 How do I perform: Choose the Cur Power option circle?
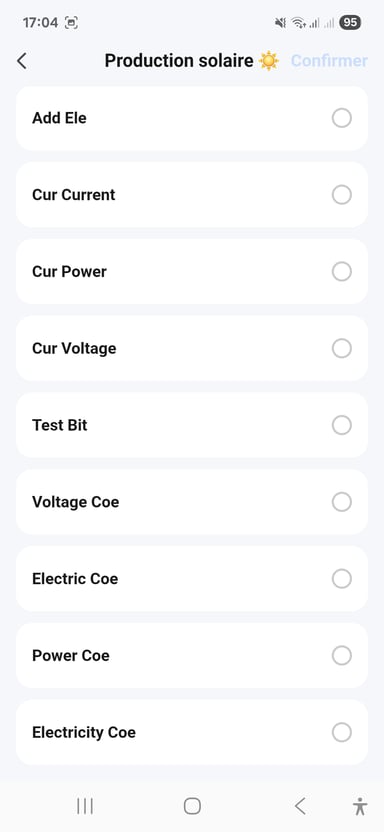(342, 272)
